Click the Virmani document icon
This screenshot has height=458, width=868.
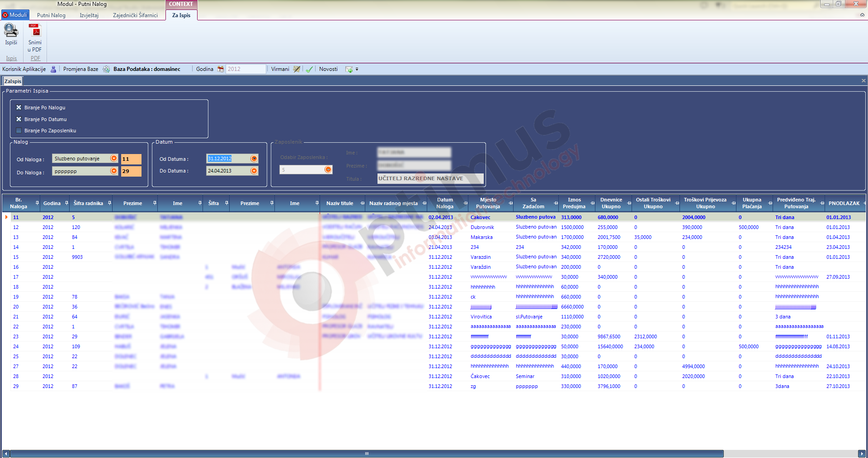pyautogui.click(x=297, y=69)
